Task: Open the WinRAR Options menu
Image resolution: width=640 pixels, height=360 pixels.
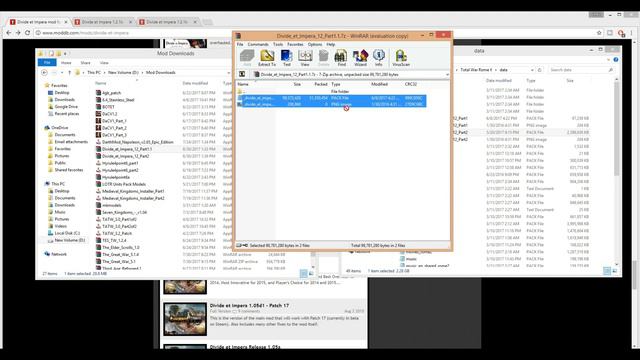Action: [x=315, y=44]
